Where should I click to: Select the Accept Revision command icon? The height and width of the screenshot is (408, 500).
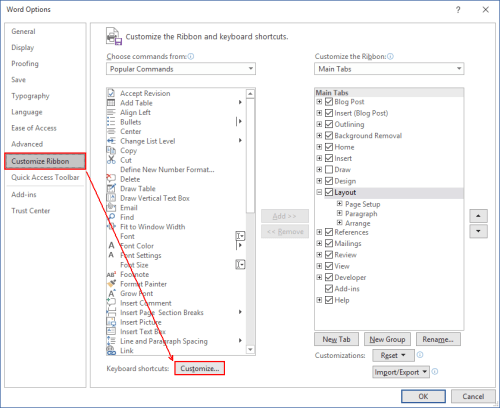tap(111, 93)
